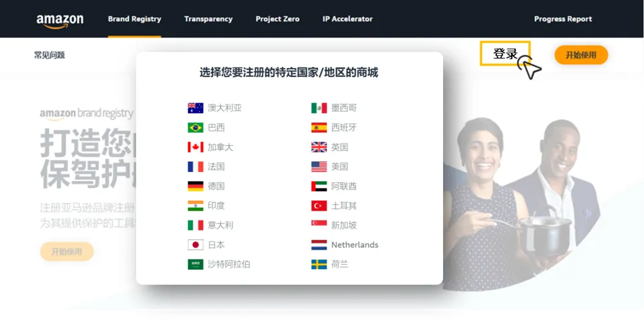Click the United Kingdom flag icon
The width and height of the screenshot is (644, 321).
click(319, 147)
